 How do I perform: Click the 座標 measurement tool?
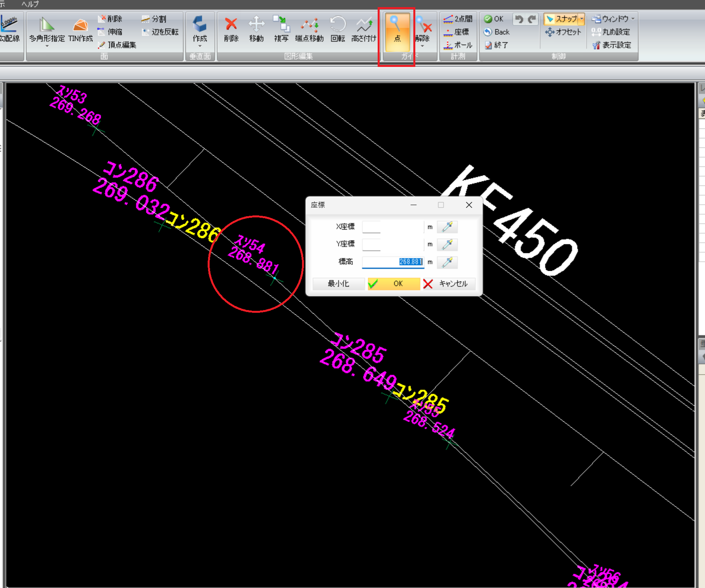coord(456,32)
